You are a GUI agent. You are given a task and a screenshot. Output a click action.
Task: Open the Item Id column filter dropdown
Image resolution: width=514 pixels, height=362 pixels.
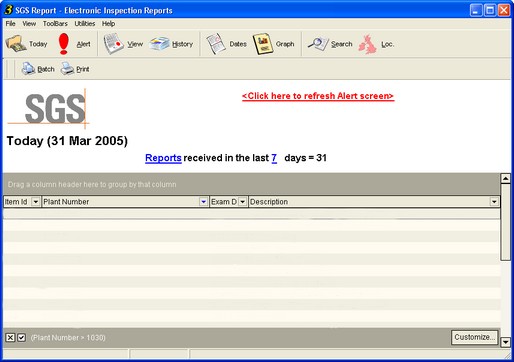(35, 202)
